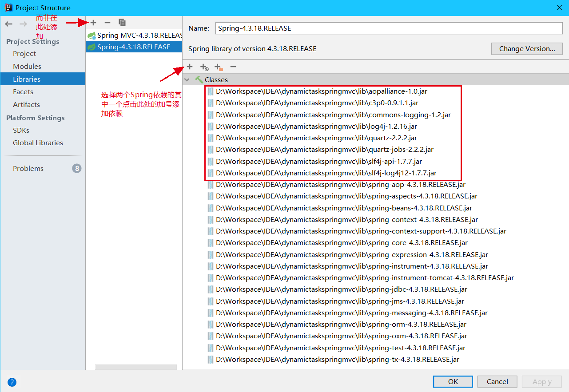Click the copy library icon in the toolbar
This screenshot has width=569, height=392.
[122, 22]
